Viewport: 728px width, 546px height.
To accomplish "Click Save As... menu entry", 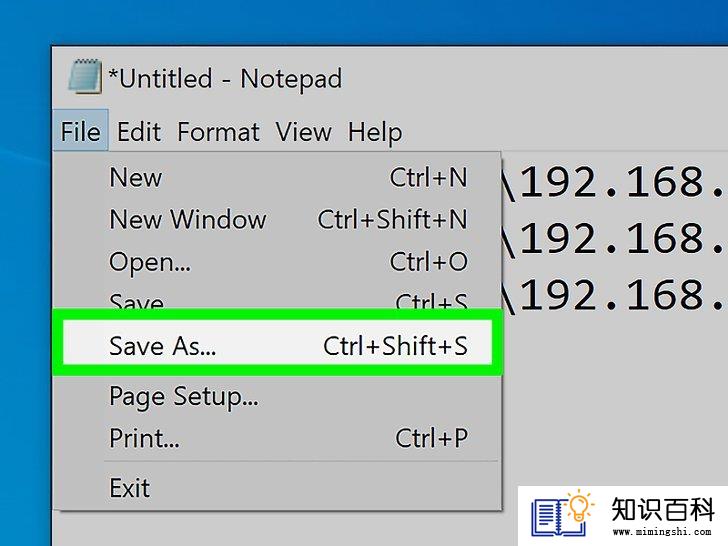I will 278,346.
